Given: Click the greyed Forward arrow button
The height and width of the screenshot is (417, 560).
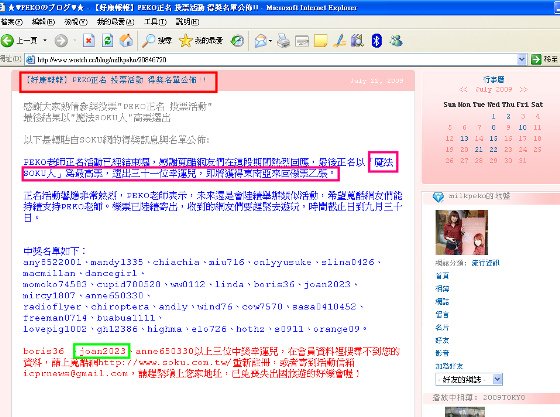Looking at the screenshot, I should 61,40.
